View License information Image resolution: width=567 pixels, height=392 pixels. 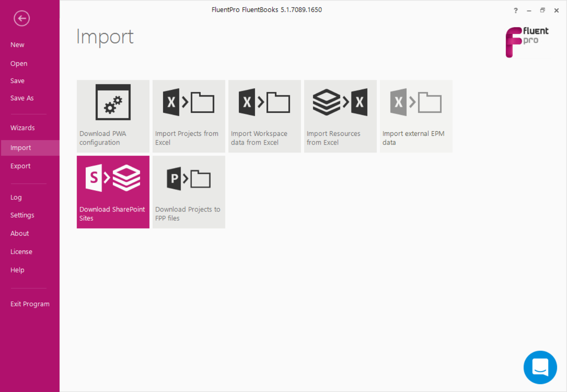tap(21, 252)
